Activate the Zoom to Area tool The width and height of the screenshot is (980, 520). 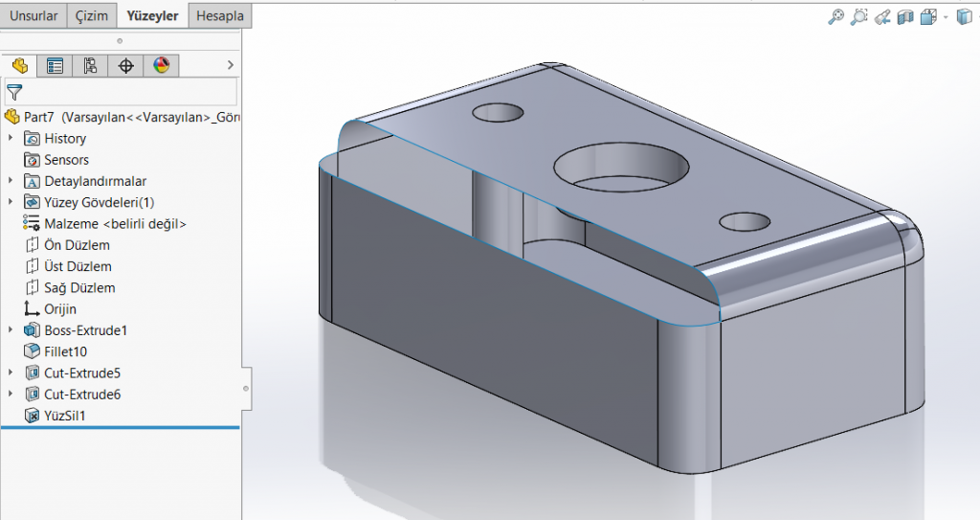point(859,17)
